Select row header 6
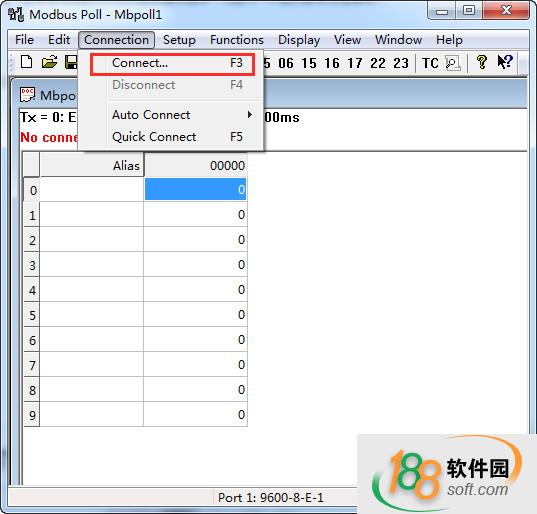 32,340
